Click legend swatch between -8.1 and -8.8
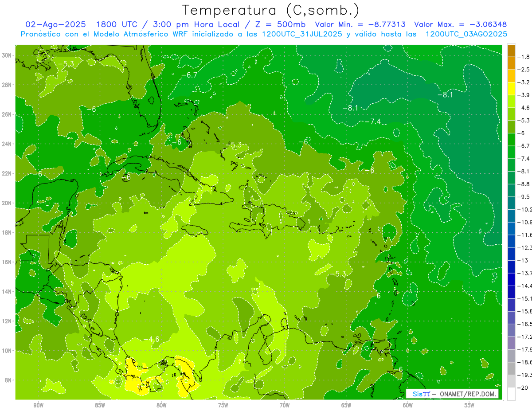 coord(511,178)
